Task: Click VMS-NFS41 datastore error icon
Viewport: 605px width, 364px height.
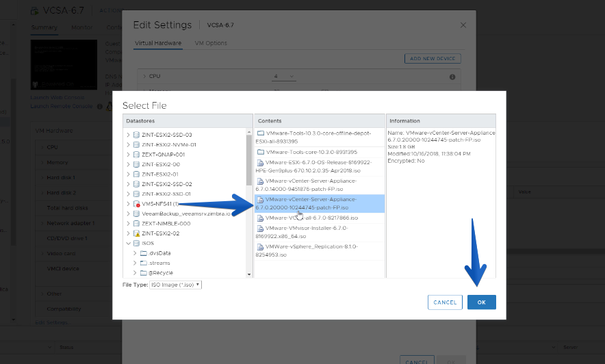Action: 136,204
